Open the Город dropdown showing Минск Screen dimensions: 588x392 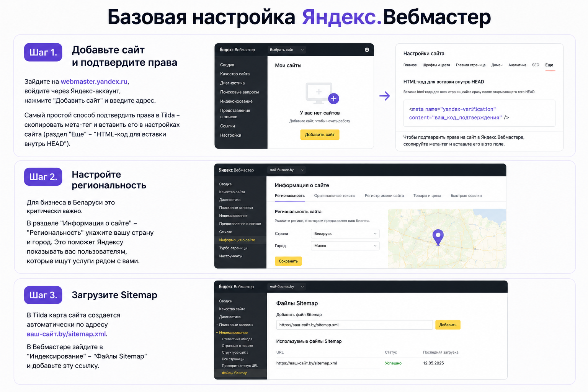(x=345, y=246)
